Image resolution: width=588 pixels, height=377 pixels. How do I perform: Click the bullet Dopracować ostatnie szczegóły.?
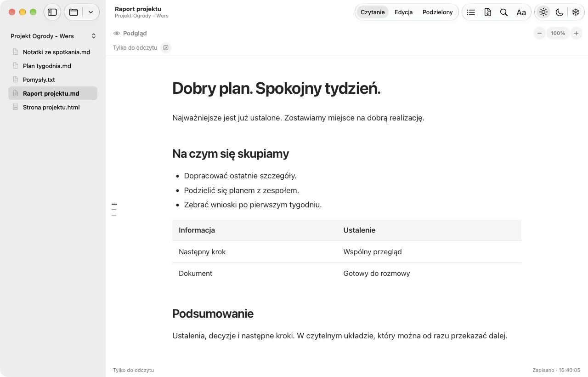240,176
